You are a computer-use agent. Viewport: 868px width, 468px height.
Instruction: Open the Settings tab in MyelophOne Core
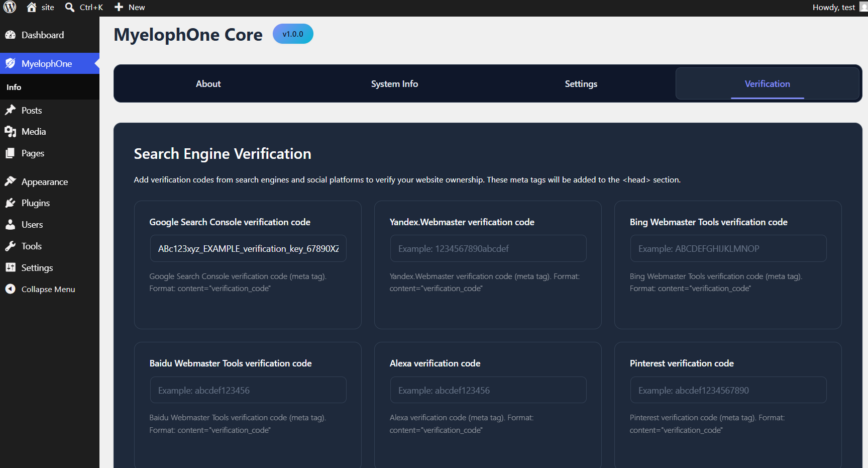click(x=581, y=84)
